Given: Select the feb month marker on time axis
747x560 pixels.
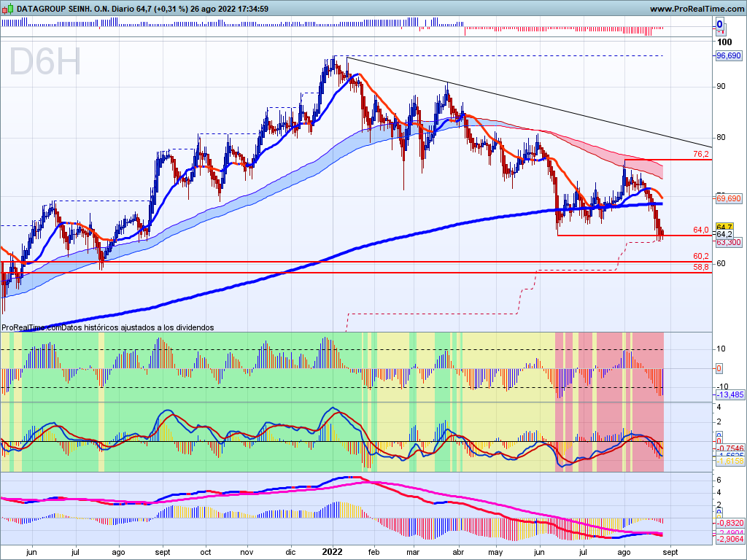Looking at the screenshot, I should [374, 553].
